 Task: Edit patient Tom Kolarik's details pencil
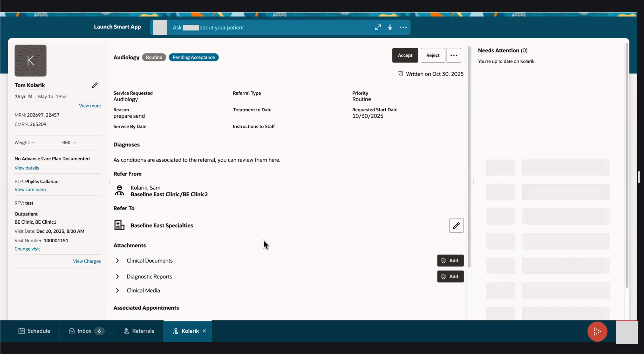pos(95,85)
